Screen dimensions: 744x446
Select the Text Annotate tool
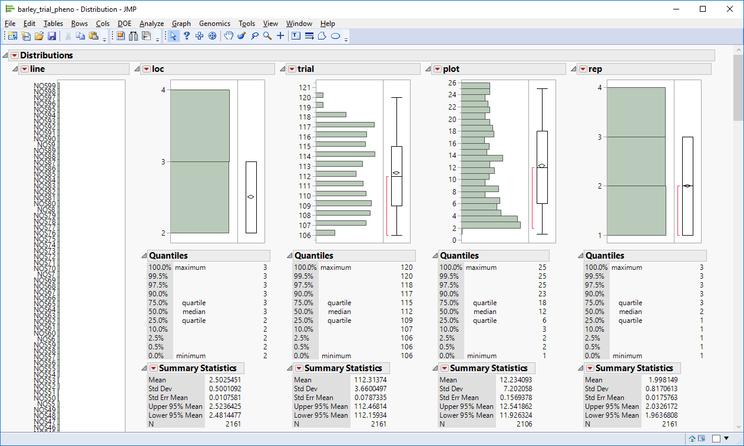[x=296, y=36]
